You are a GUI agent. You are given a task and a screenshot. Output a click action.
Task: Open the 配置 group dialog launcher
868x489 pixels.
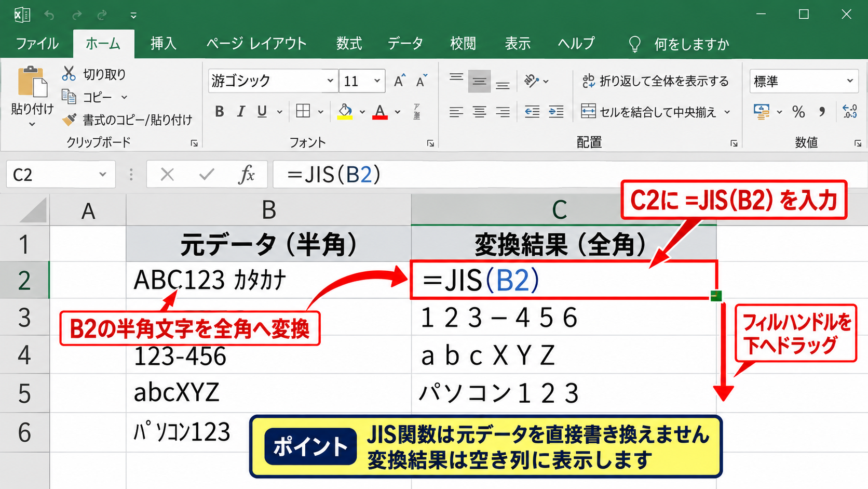pyautogui.click(x=734, y=143)
